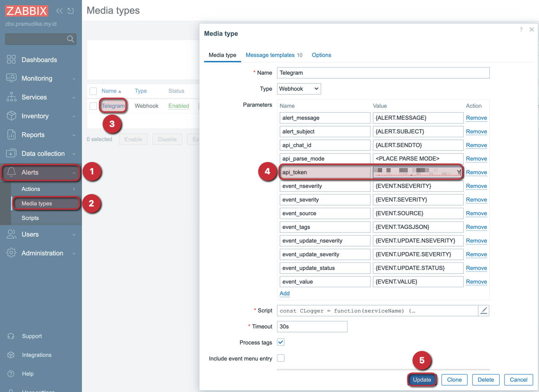Toggle the select-all checkbox in table header
Viewport: 539px width, 392px height.
pos(93,91)
